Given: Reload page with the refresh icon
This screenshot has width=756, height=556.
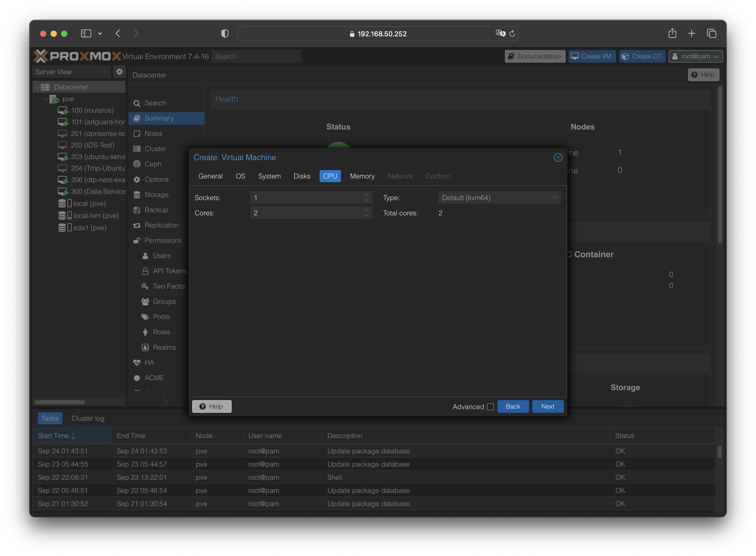Looking at the screenshot, I should (512, 34).
